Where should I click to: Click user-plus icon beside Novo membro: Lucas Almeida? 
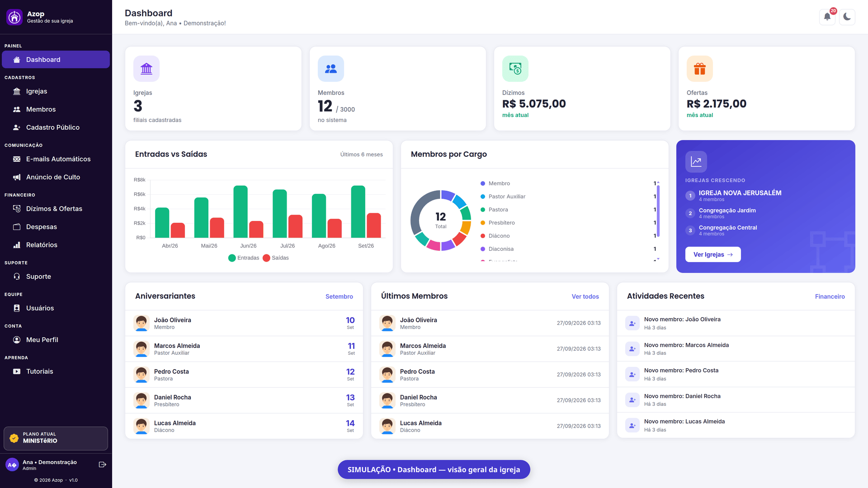[632, 425]
